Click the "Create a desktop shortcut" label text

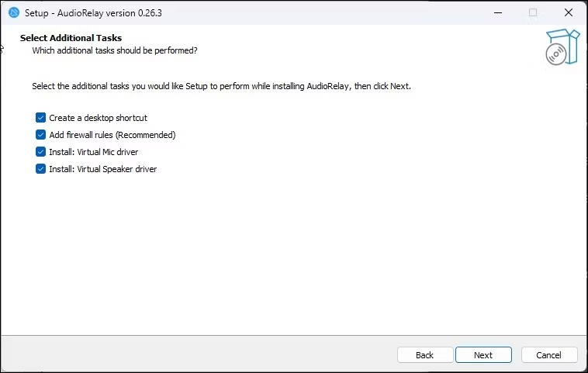[x=98, y=118]
